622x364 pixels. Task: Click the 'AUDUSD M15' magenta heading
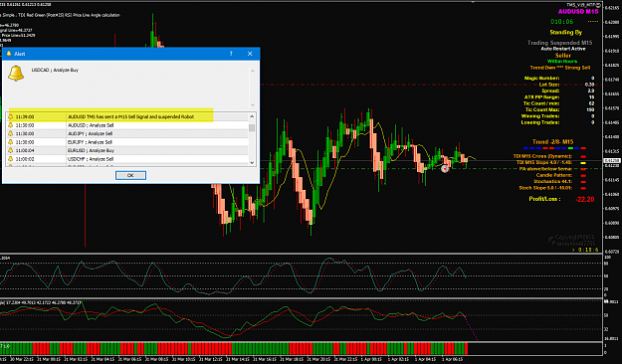[x=578, y=12]
